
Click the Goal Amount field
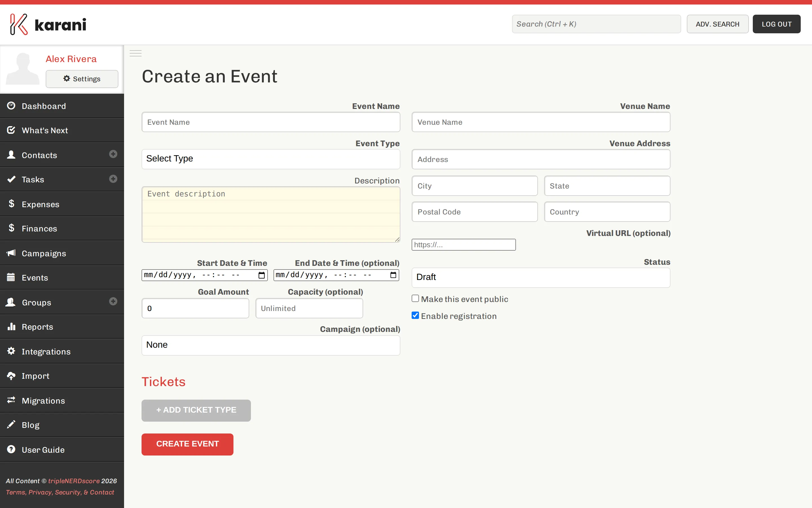[x=195, y=308]
